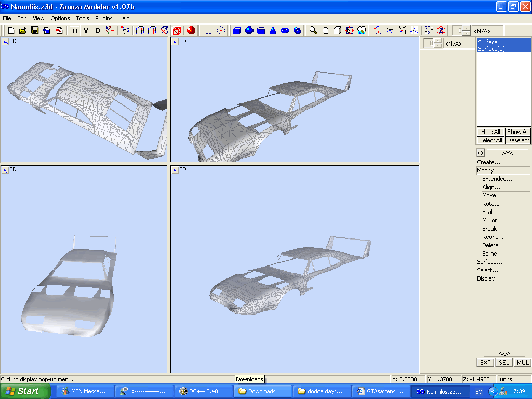Click the Save file toolbar icon
This screenshot has height=399, width=532.
tap(35, 31)
